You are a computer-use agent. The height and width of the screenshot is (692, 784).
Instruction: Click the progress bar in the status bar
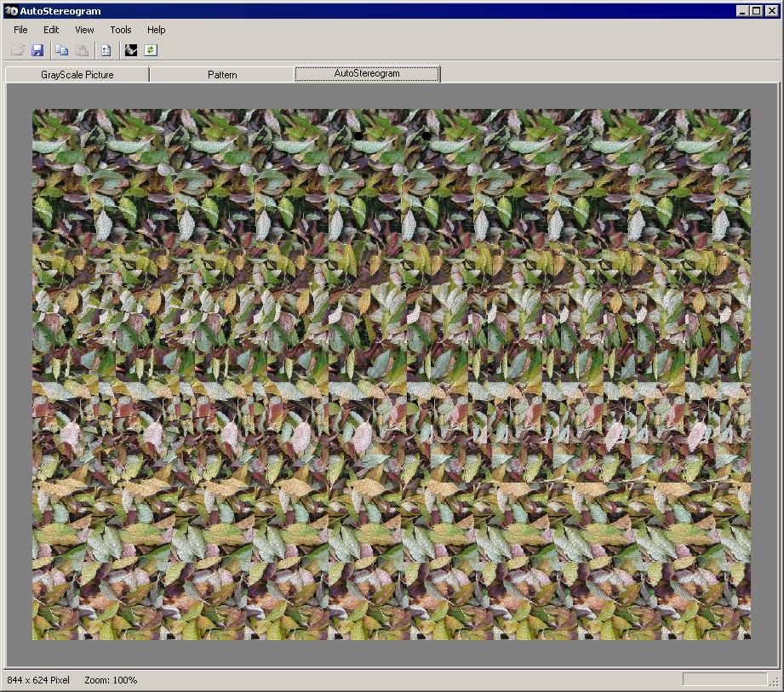[x=724, y=679]
